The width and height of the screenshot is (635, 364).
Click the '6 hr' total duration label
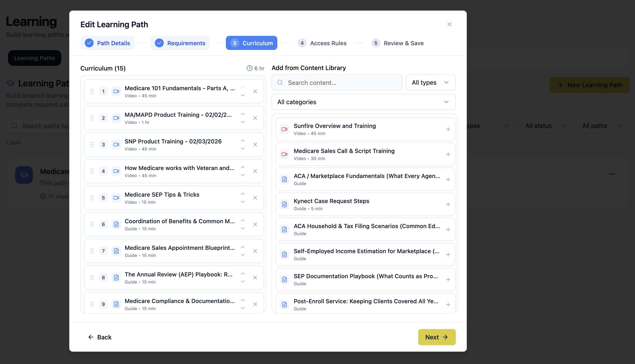point(255,68)
